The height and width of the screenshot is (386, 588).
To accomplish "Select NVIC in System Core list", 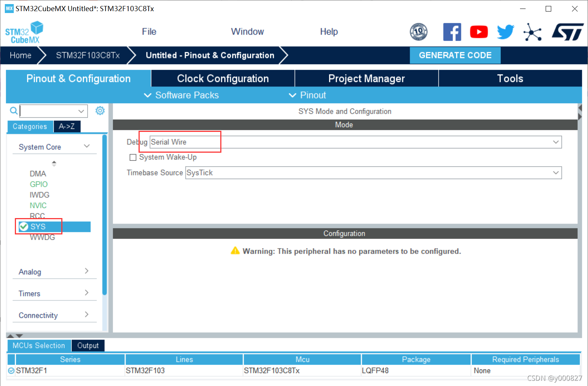I will click(38, 205).
